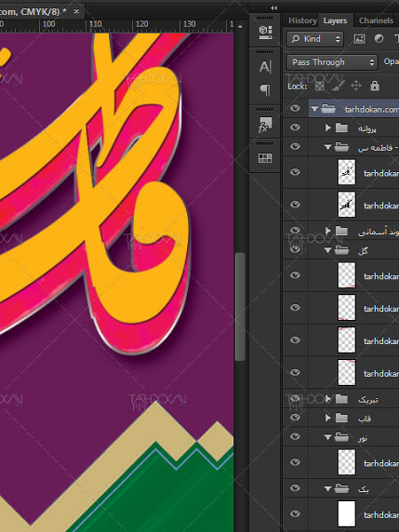Screen dimensions: 399x532
Task: Hide the پروانه group
Action: click(295, 127)
